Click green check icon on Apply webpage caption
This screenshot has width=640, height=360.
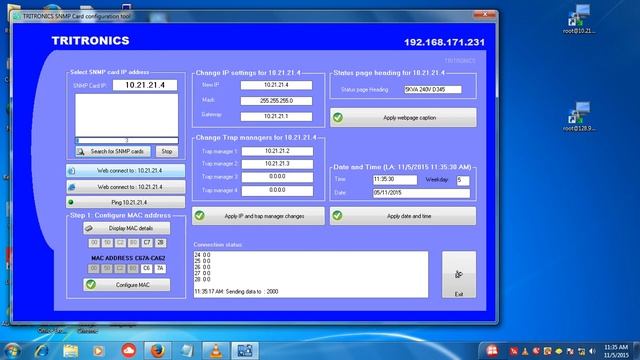(338, 118)
